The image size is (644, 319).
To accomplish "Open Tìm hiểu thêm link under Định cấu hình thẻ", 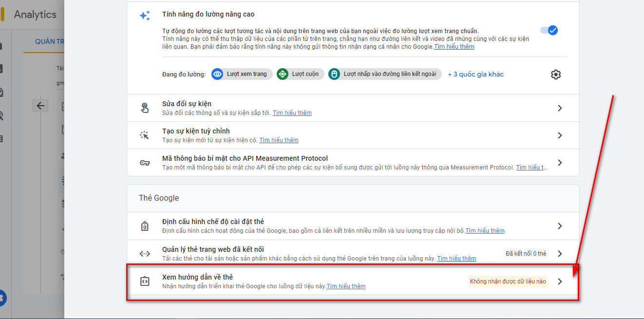I will [485, 231].
